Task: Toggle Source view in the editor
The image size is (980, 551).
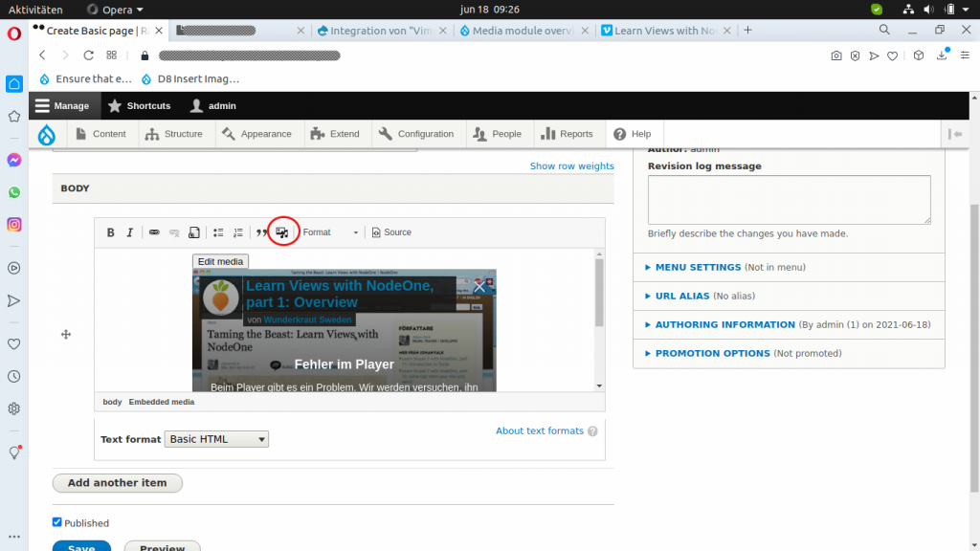Action: coord(391,232)
